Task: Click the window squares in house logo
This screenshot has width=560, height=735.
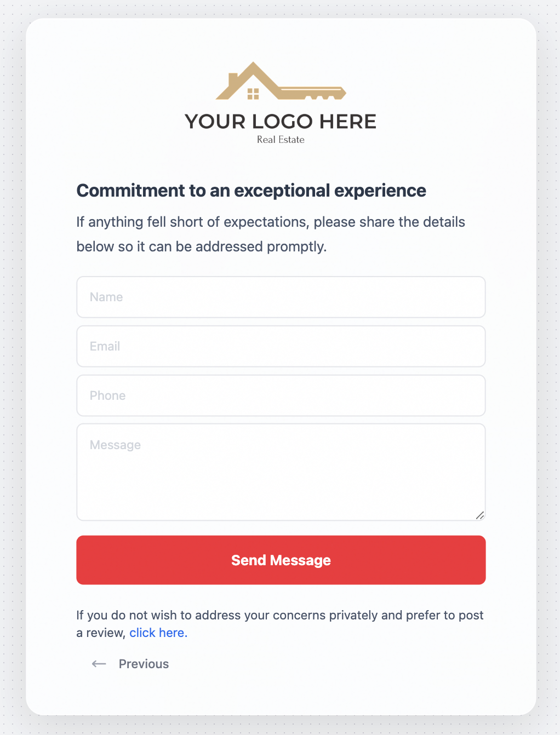Action: [253, 94]
